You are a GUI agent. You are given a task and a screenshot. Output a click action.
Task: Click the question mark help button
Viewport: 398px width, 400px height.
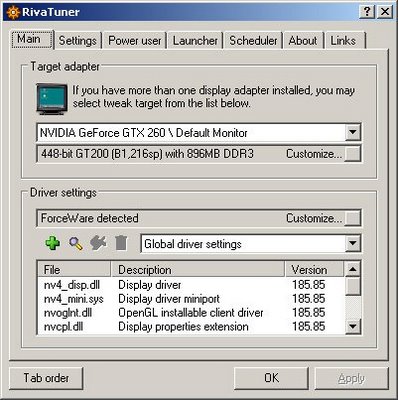point(367,12)
